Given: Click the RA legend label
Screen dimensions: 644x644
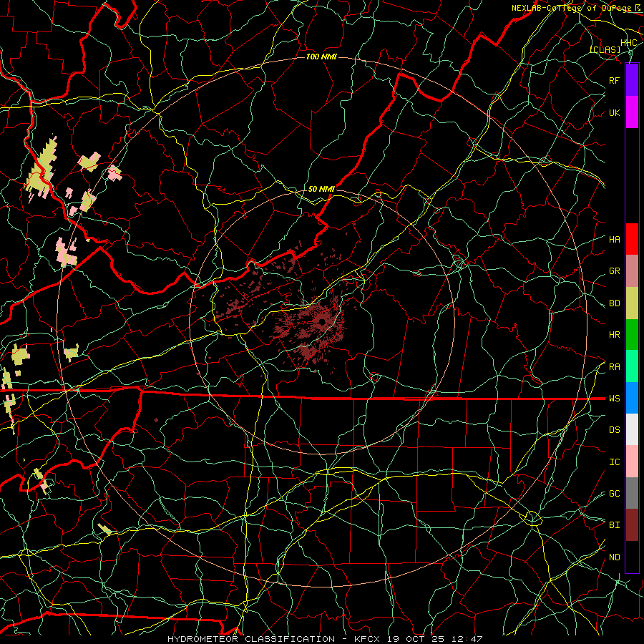Looking at the screenshot, I should point(615,367).
